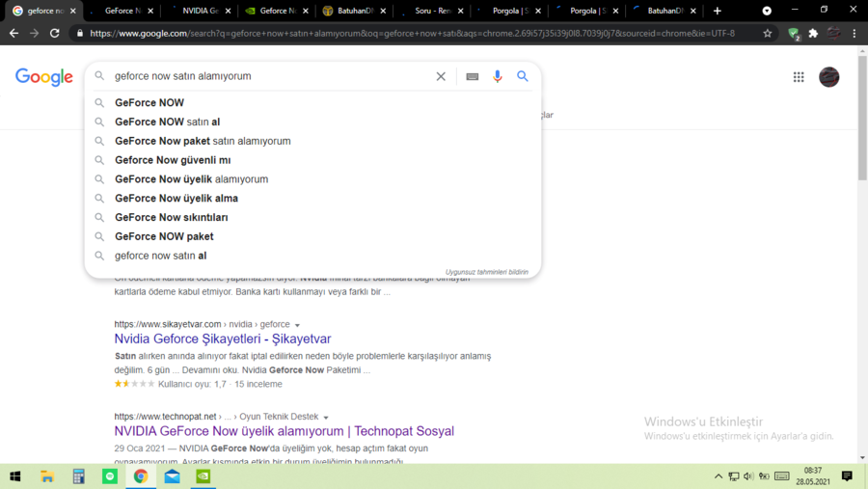The image size is (868, 489).
Task: Open a new browser tab
Action: [718, 11]
